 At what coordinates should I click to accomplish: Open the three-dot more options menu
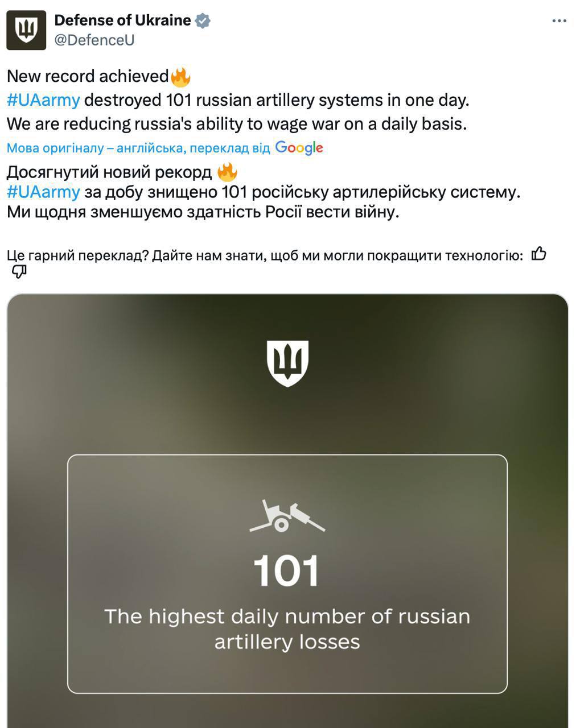pos(559,21)
